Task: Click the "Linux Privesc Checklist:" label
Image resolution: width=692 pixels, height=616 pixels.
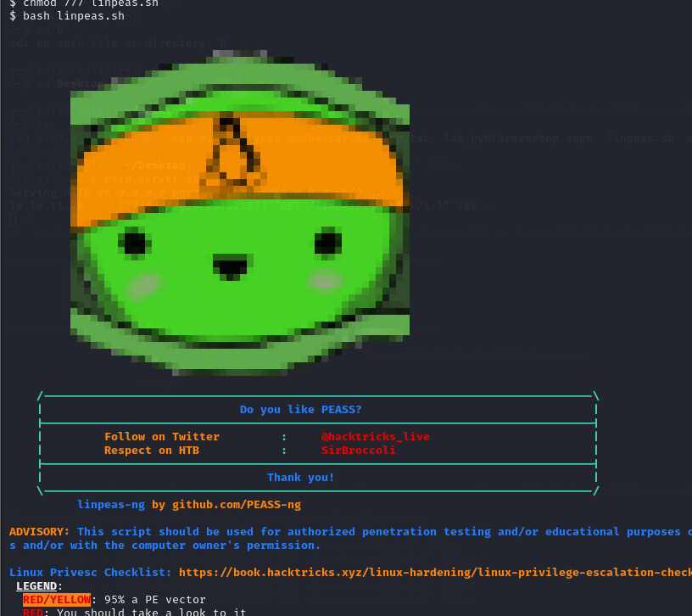Action: (x=91, y=572)
